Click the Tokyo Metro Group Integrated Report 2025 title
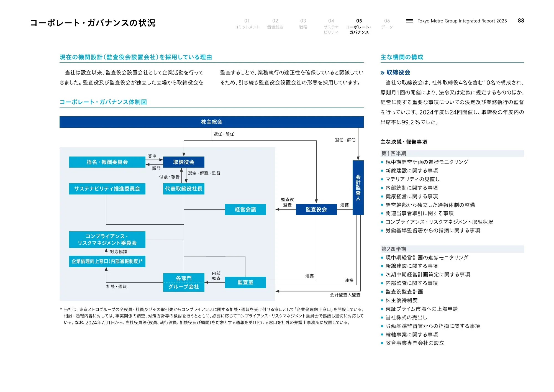Image resolution: width=554 pixels, height=392 pixels. pos(462,21)
